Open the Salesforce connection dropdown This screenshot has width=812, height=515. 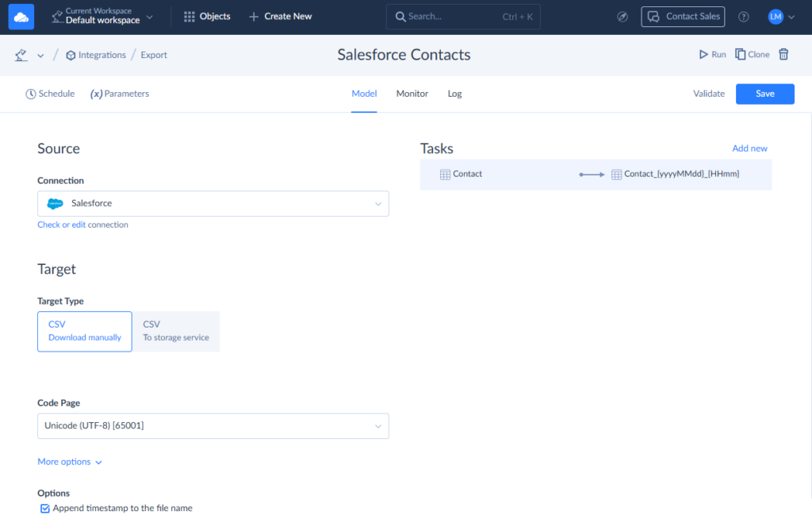213,204
